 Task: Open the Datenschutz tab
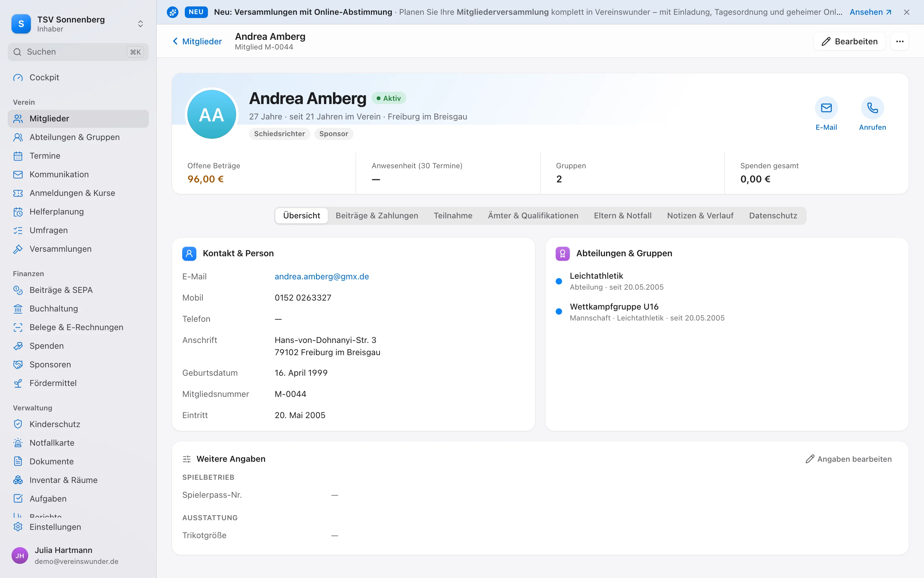pos(773,215)
